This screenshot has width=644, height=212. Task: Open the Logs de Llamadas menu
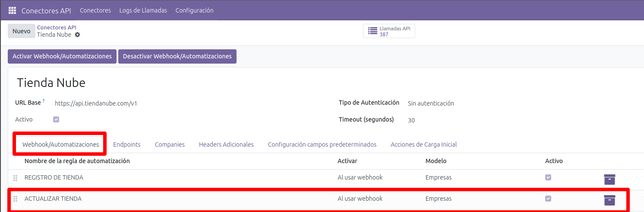[x=143, y=10]
